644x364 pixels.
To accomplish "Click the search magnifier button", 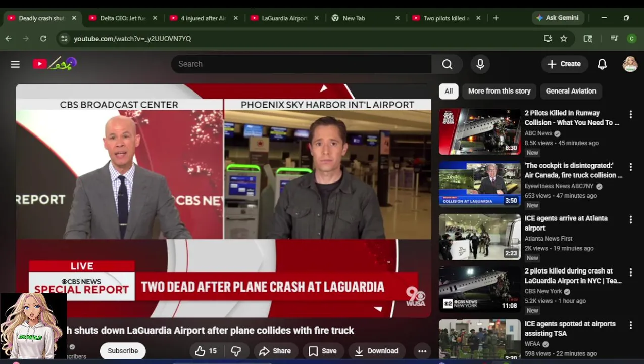I will [x=447, y=64].
